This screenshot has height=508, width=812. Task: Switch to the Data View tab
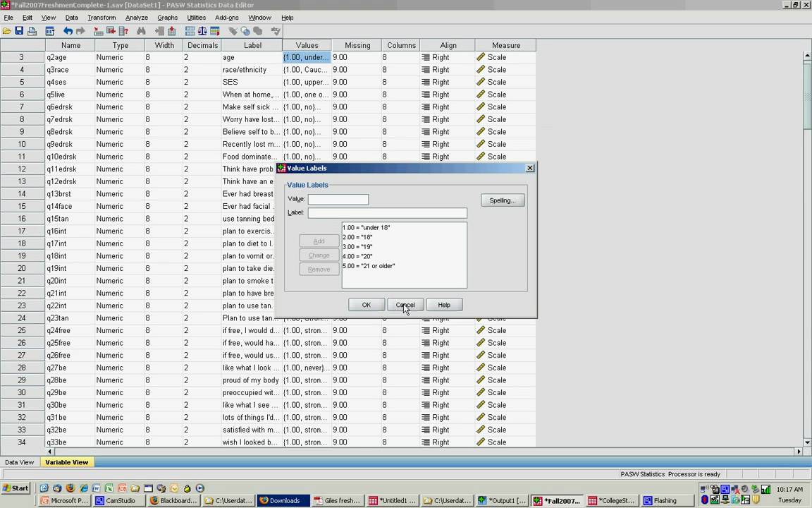pos(19,462)
